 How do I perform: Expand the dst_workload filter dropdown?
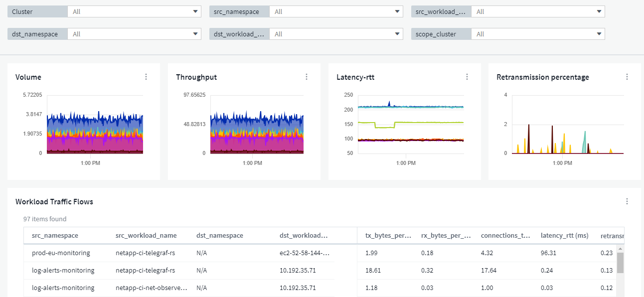(336, 34)
